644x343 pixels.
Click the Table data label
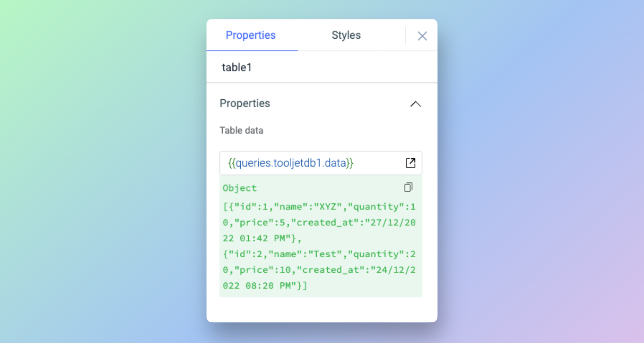point(241,130)
